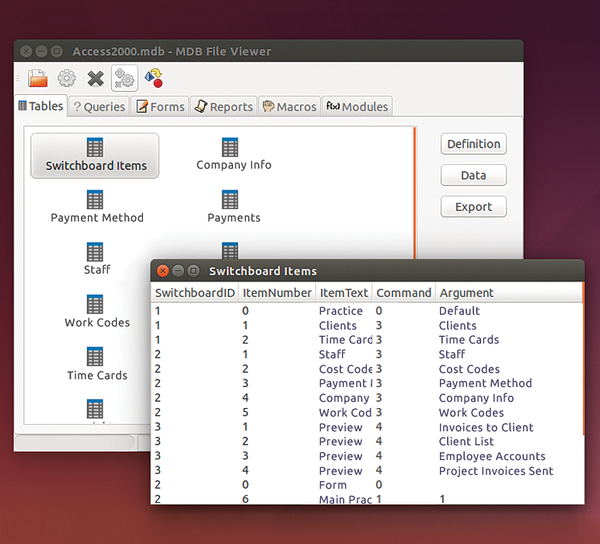600x544 pixels.
Task: Switch to the Tables tab
Action: pyautogui.click(x=41, y=106)
